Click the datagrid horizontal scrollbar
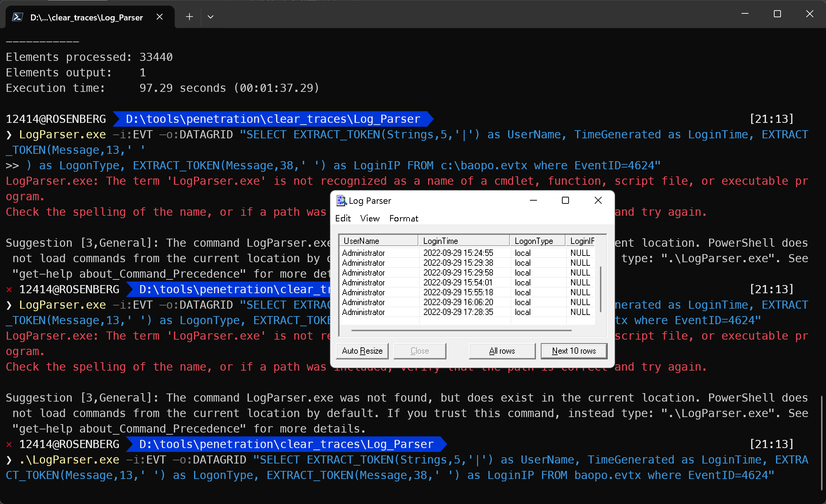 461,330
